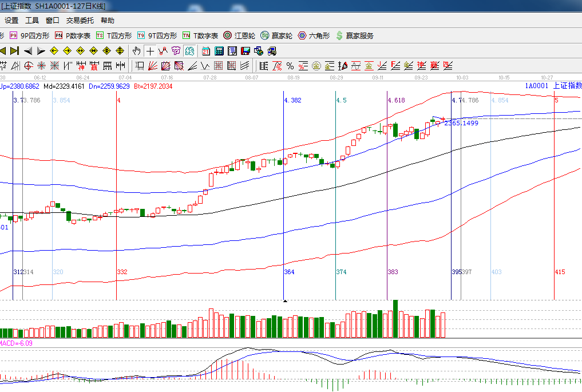Screen dimensions: 582x392
Task: Expand the 工具 menu
Action: (x=32, y=20)
